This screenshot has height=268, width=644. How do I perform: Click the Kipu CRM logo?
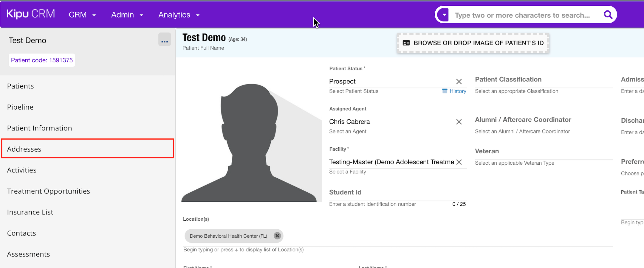click(x=31, y=14)
